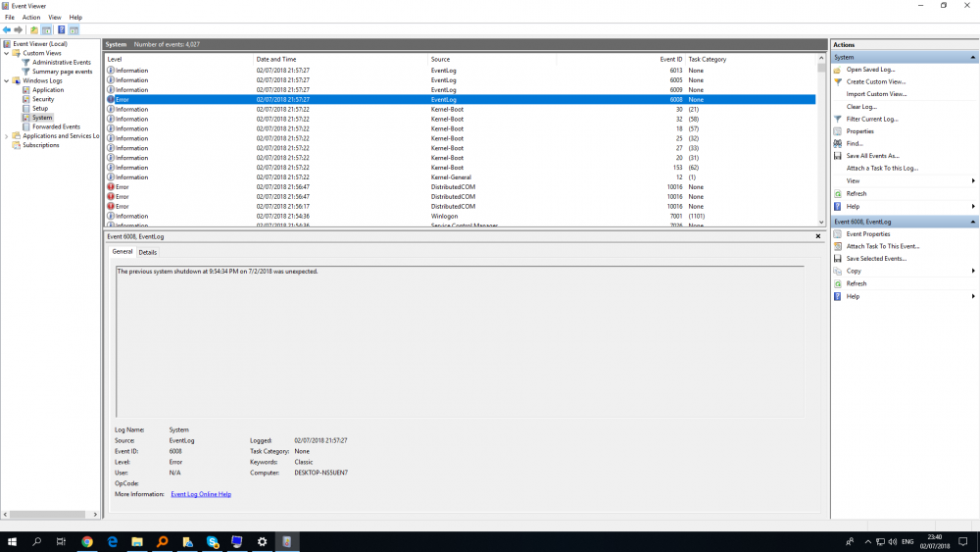Click Attach Task To This Event
Image resolution: width=980 pixels, height=552 pixels.
point(883,246)
